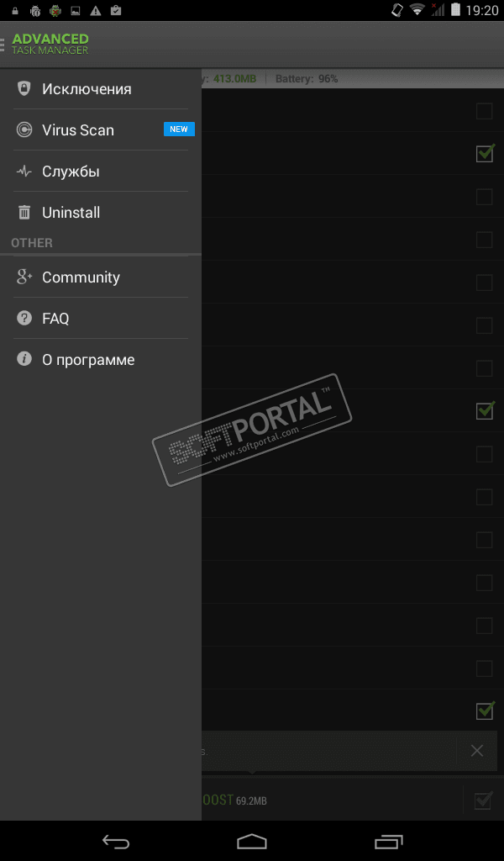The height and width of the screenshot is (861, 504).
Task: Select the Uninstall menu item
Action: 101,213
